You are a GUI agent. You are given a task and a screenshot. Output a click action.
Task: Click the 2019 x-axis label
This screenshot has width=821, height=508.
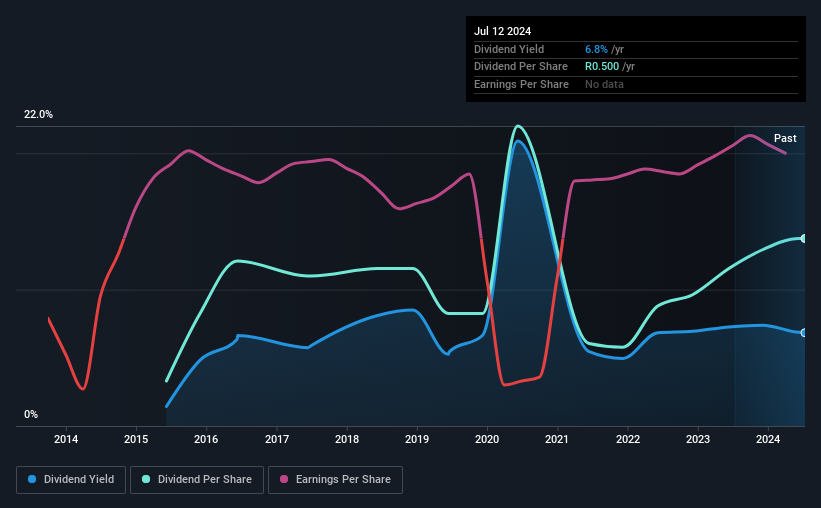417,439
